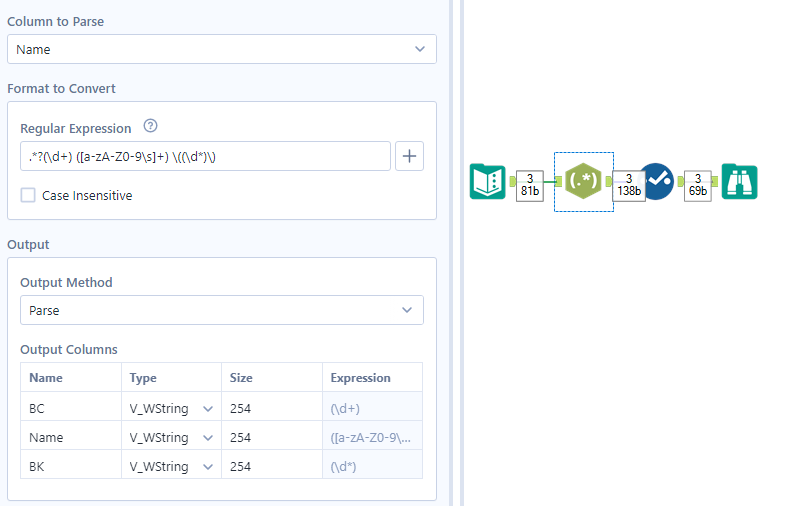The height and width of the screenshot is (506, 807).
Task: Click the size field of BK row
Action: [x=270, y=466]
